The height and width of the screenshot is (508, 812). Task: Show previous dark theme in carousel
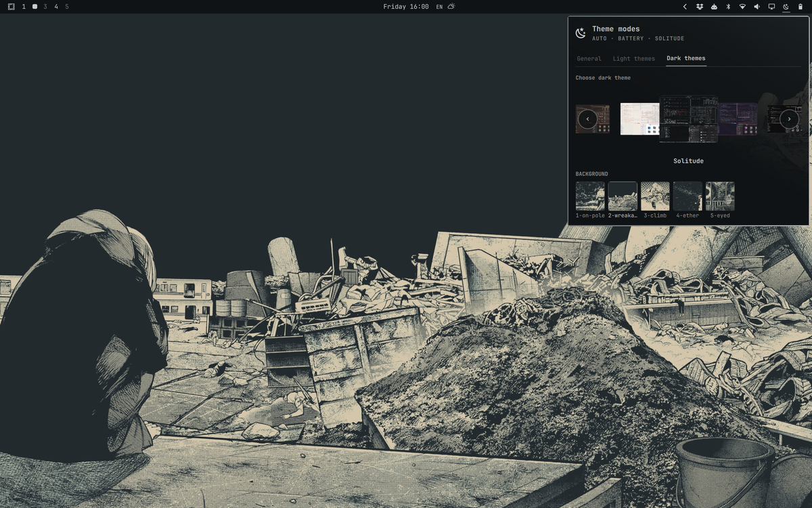click(x=587, y=119)
